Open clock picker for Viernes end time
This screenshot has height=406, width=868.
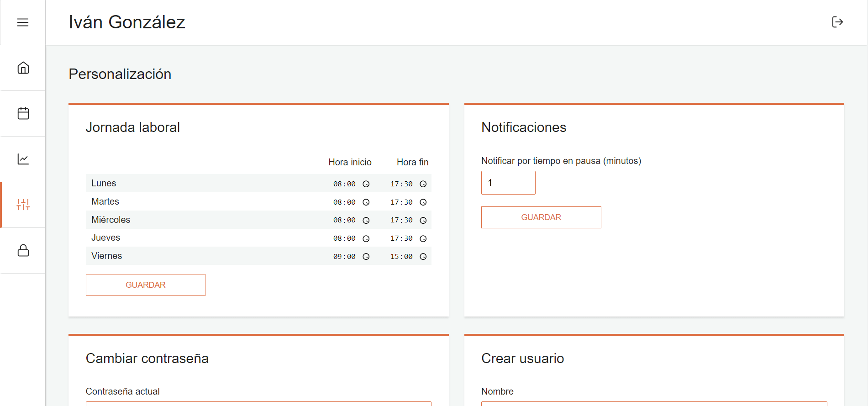click(x=423, y=257)
